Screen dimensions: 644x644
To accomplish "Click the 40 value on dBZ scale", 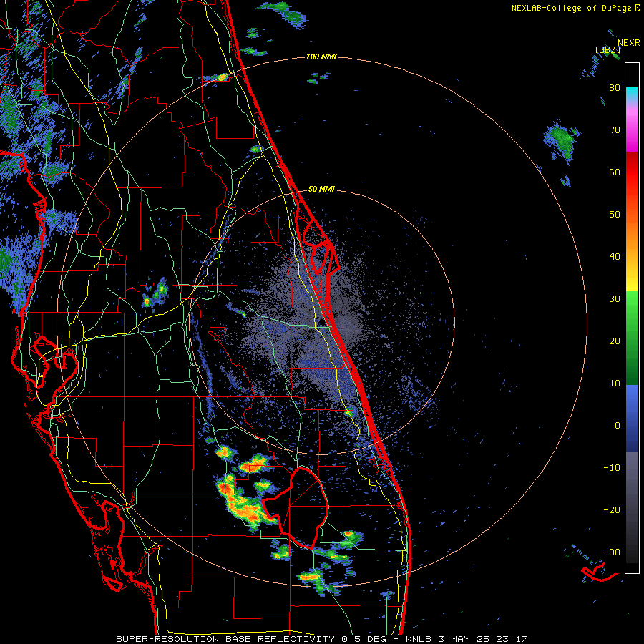I will (x=615, y=257).
